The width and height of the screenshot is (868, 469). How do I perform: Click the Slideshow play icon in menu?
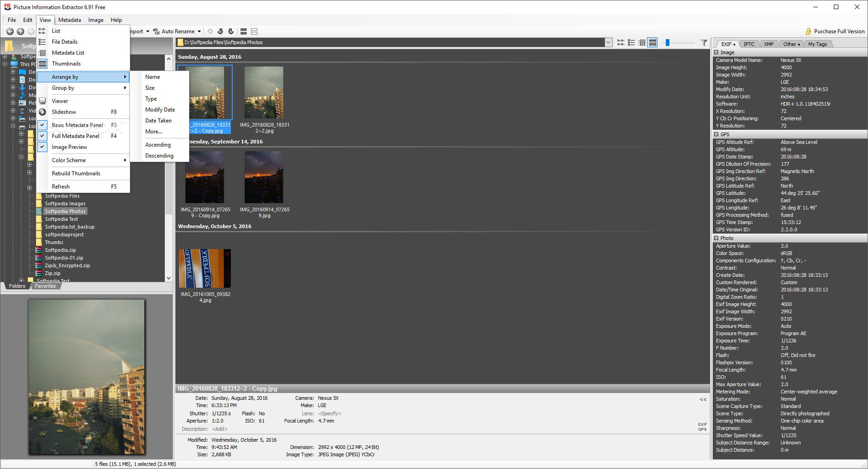point(42,112)
